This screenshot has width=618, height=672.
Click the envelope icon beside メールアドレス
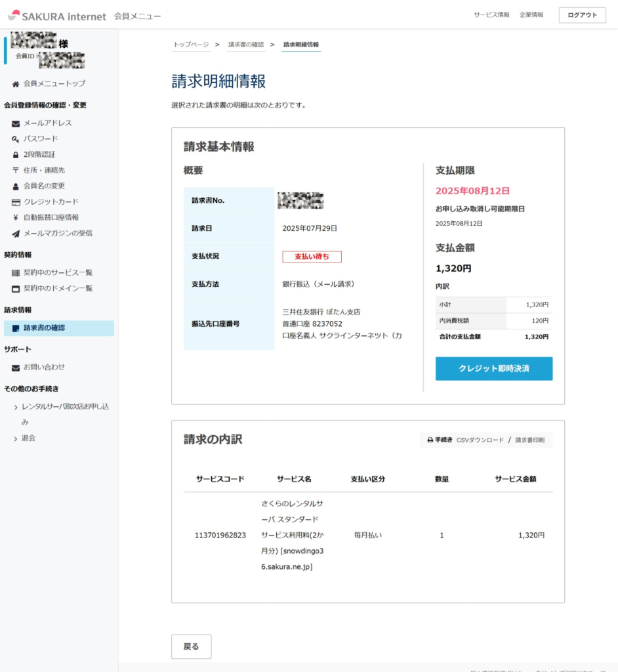(16, 123)
